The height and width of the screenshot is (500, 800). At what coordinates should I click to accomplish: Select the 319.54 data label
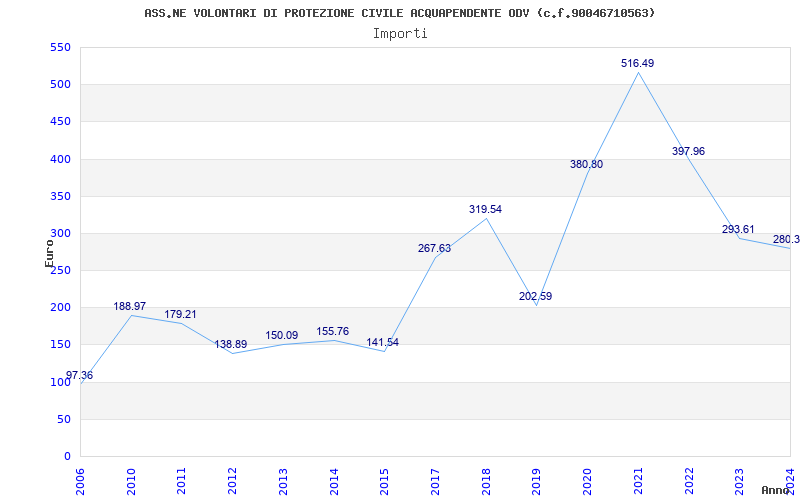point(485,209)
